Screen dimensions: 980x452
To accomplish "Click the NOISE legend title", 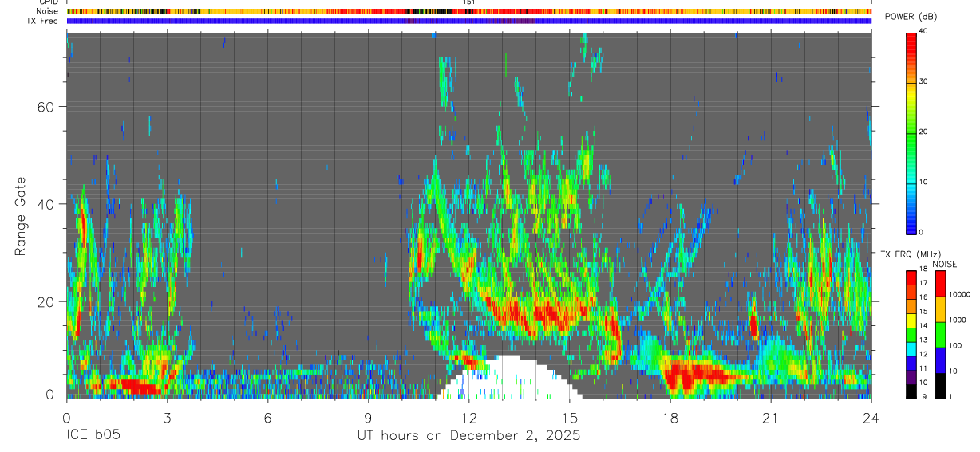I will click(x=945, y=264).
